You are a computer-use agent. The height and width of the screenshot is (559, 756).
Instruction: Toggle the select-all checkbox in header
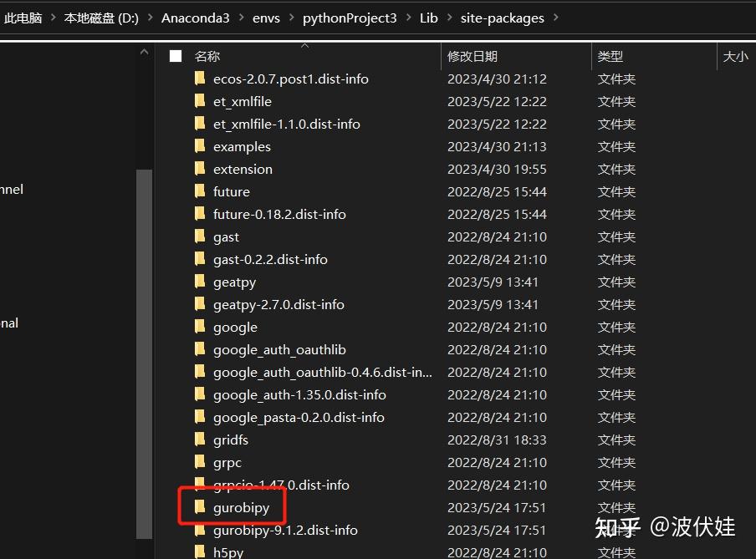tap(175, 56)
